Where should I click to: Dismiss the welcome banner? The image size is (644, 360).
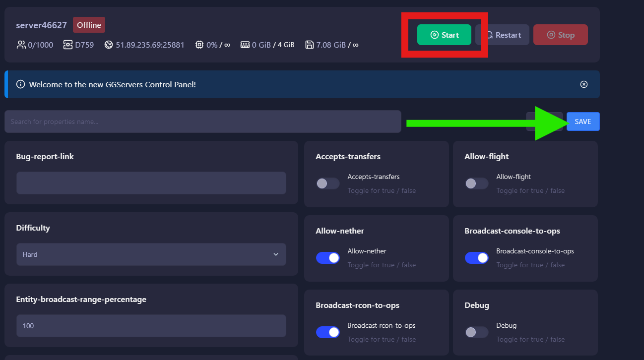tap(583, 84)
